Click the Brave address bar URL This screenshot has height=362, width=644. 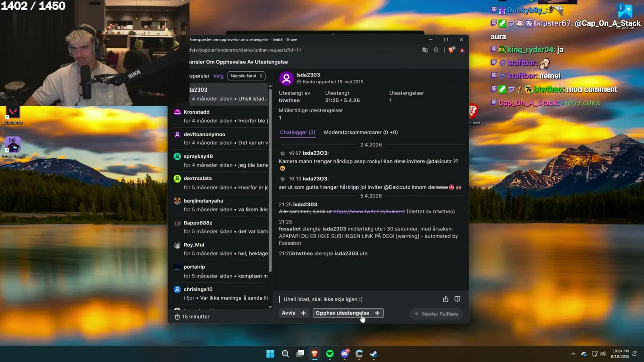click(x=245, y=50)
